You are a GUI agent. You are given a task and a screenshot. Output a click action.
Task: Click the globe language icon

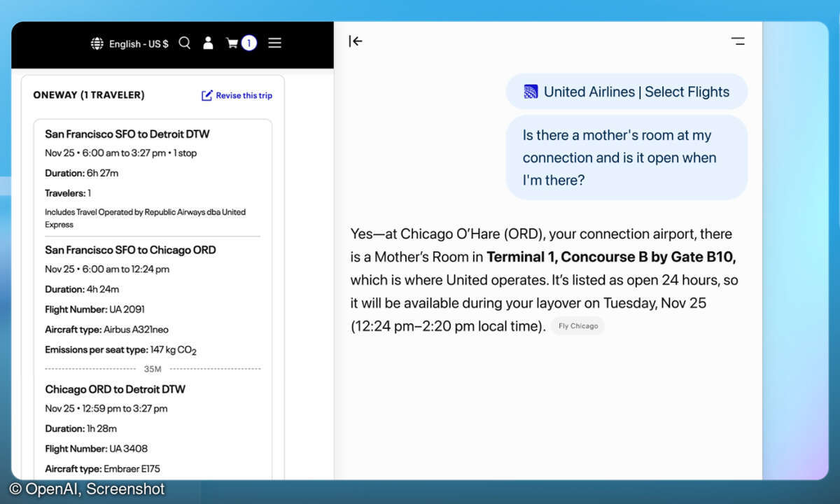pyautogui.click(x=97, y=43)
